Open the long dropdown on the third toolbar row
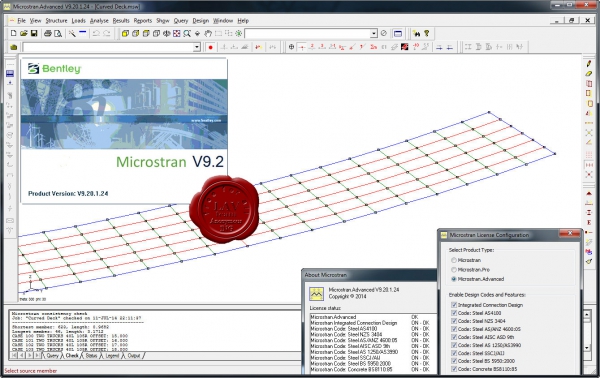The height and width of the screenshot is (378, 600). tap(197, 47)
